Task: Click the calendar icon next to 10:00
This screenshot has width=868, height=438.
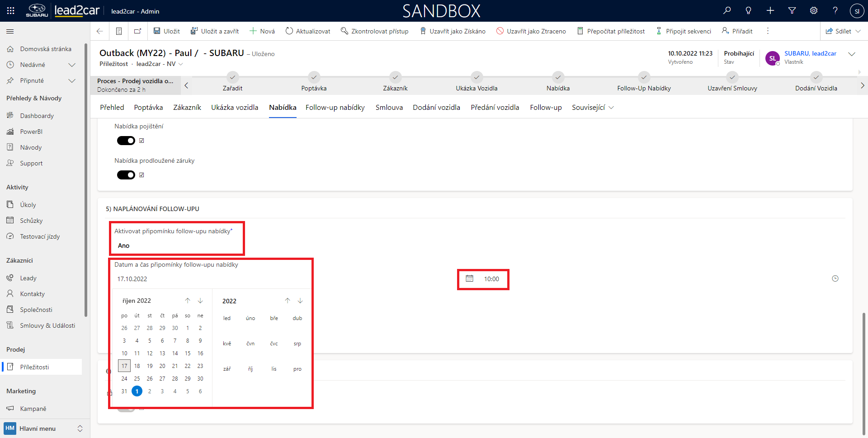Action: pyautogui.click(x=470, y=279)
